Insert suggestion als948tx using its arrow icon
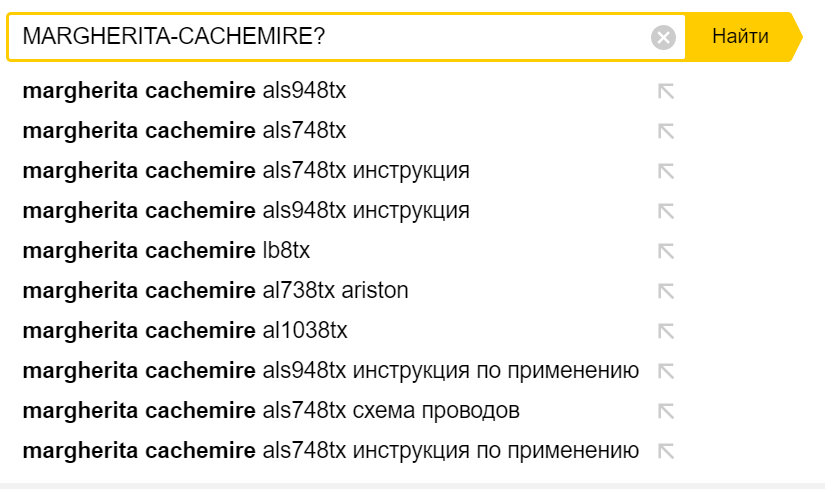825x489 pixels. point(666,91)
